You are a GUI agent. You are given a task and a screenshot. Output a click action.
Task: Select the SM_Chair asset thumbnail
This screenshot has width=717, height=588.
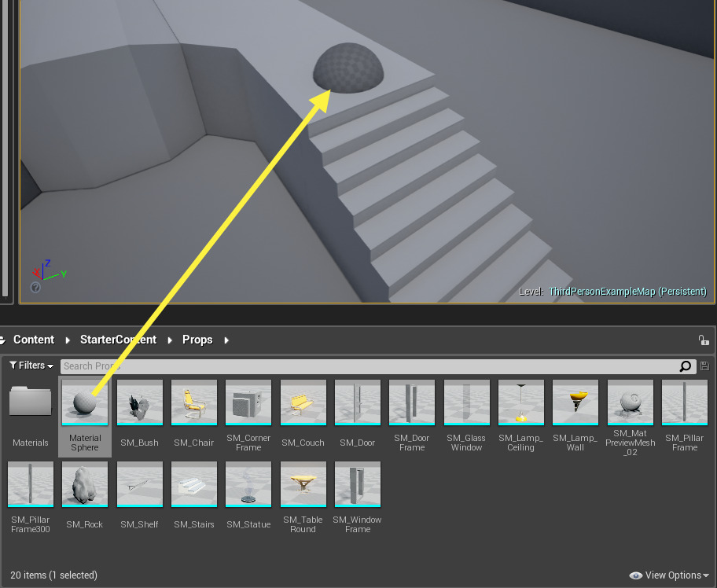[194, 402]
